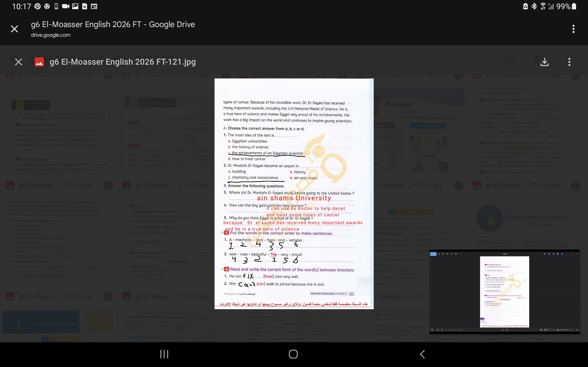Open info for the FT-120.jpg file
Image resolution: width=588 pixels, height=367 pixels.
coord(575,186)
